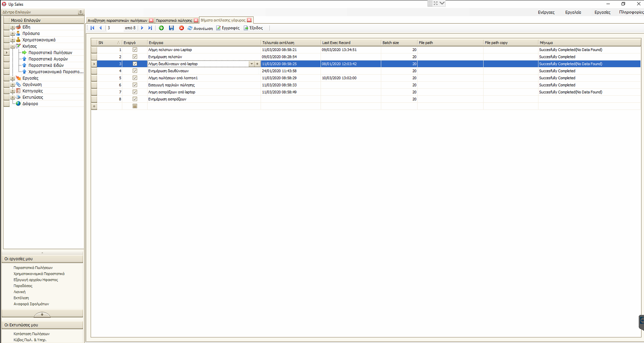
Task: Toggle Ενεργό checkbox for Λήψη εισπράξεων από laptop
Action: coord(135,92)
